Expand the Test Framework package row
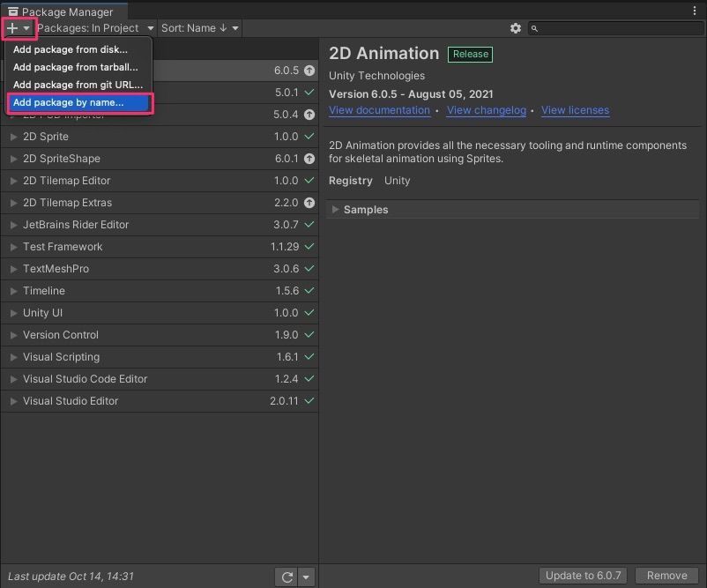This screenshot has width=707, height=588. tap(13, 247)
